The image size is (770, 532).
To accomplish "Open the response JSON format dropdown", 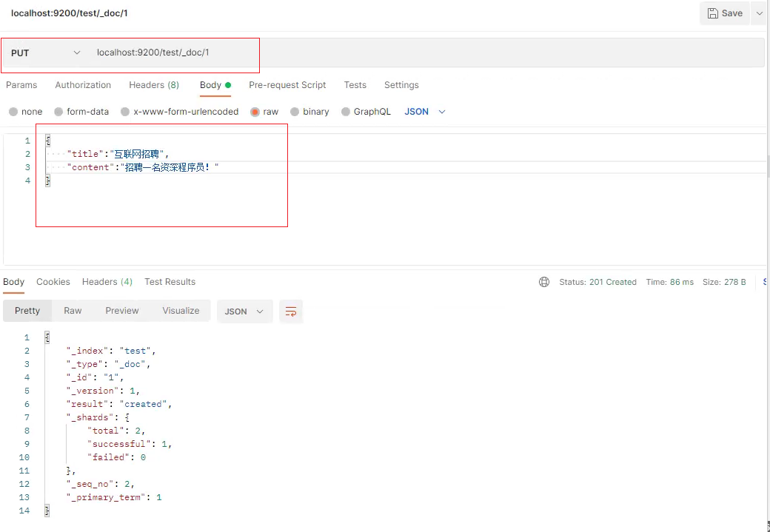I will pyautogui.click(x=244, y=312).
